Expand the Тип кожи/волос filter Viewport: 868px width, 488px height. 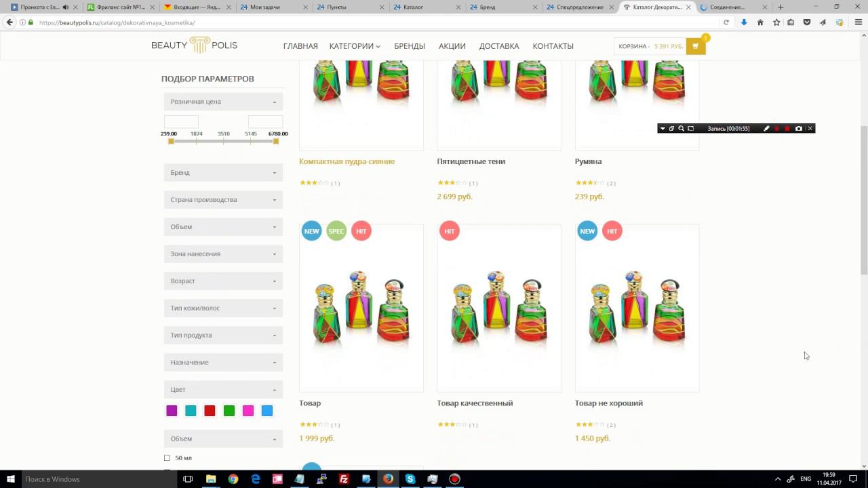(x=223, y=308)
